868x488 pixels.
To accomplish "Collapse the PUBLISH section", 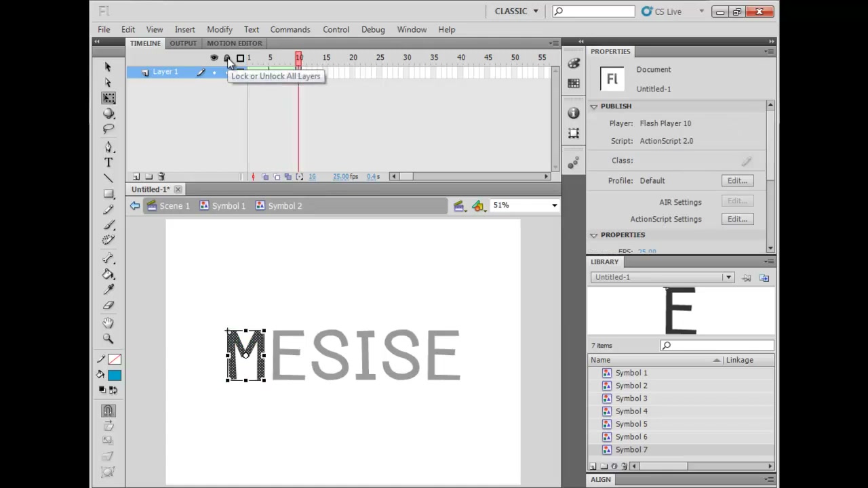I will click(x=594, y=106).
